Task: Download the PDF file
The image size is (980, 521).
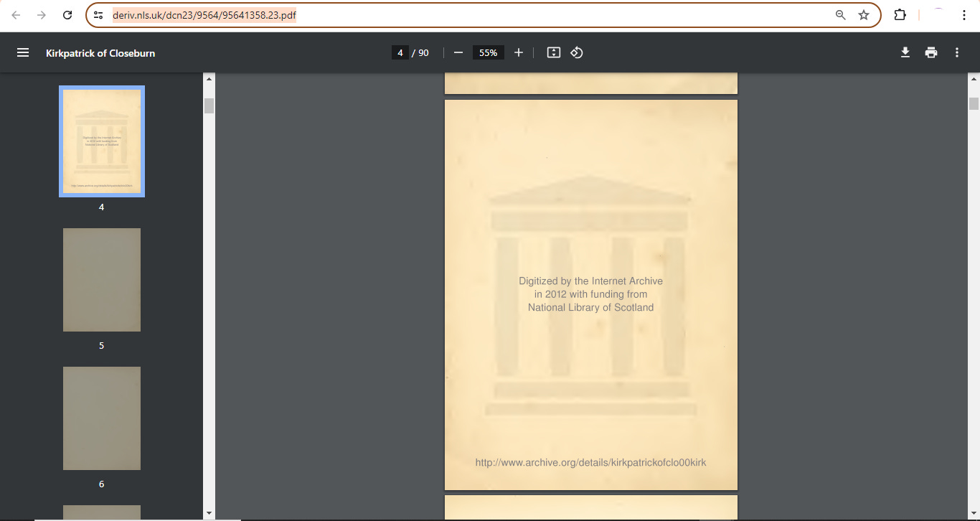Action: coord(905,52)
